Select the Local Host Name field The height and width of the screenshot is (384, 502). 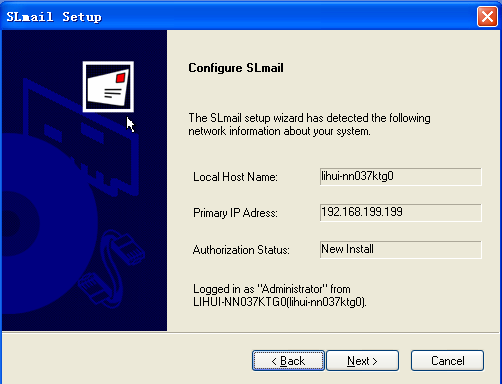tap(401, 177)
